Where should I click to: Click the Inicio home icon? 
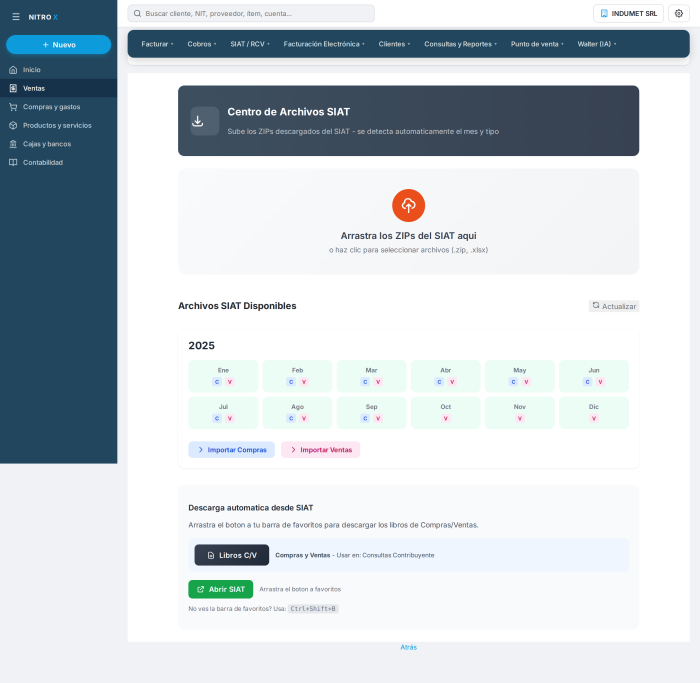13,70
